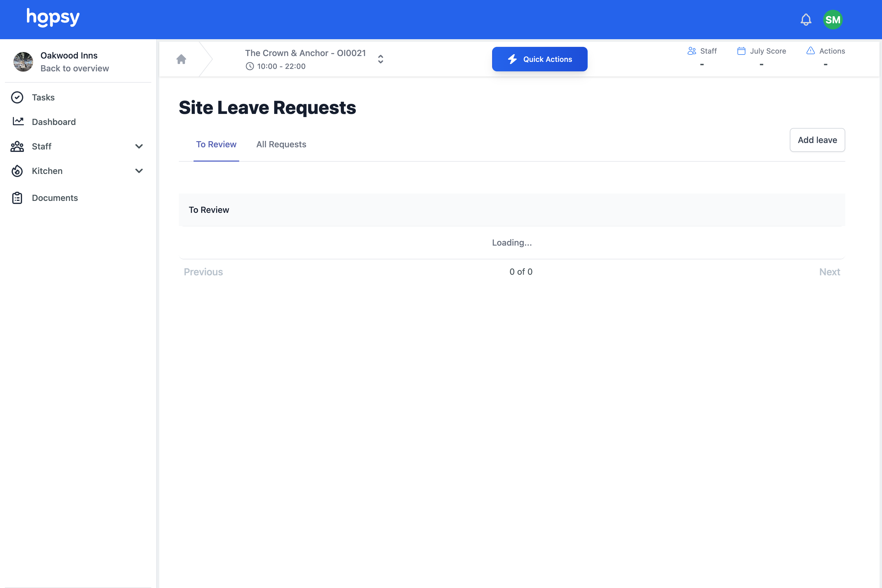Switch to the To Review tab
The height and width of the screenshot is (588, 882).
[217, 144]
